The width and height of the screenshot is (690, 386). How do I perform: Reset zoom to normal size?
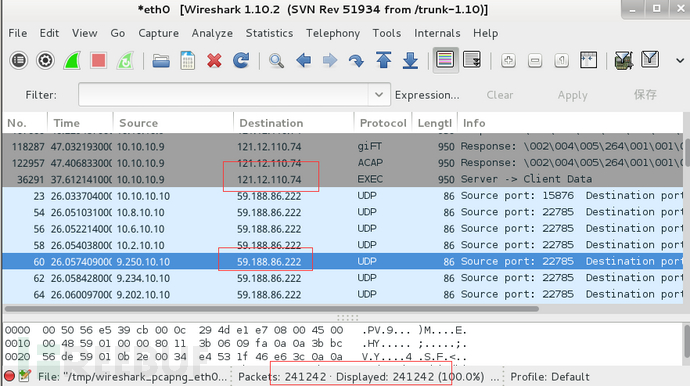pyautogui.click(x=562, y=60)
